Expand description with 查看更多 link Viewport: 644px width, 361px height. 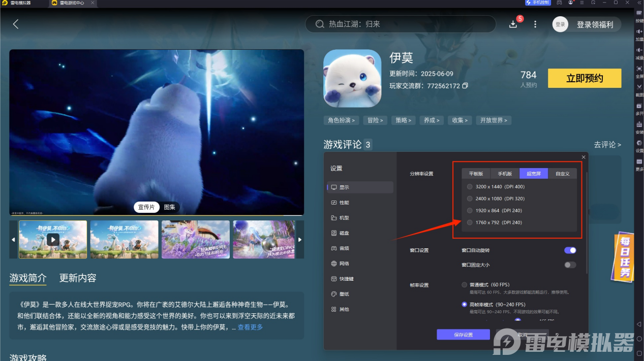250,327
